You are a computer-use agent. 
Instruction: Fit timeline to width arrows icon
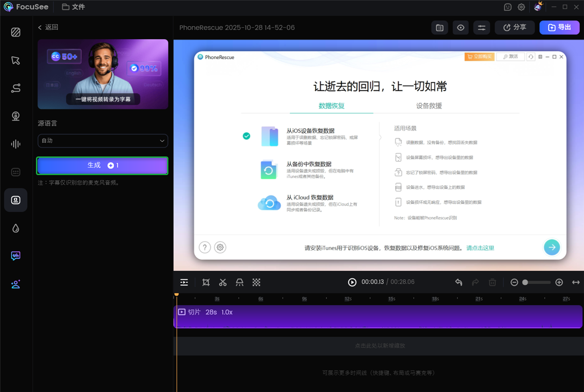coord(576,282)
